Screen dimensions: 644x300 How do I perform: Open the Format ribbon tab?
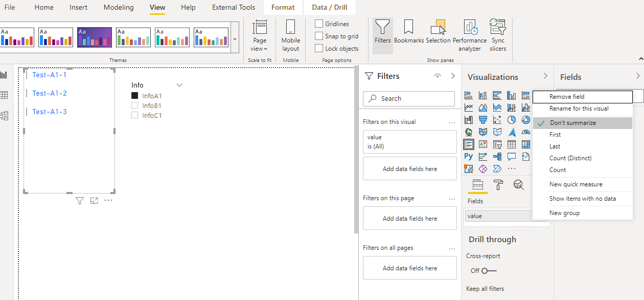[x=283, y=7]
